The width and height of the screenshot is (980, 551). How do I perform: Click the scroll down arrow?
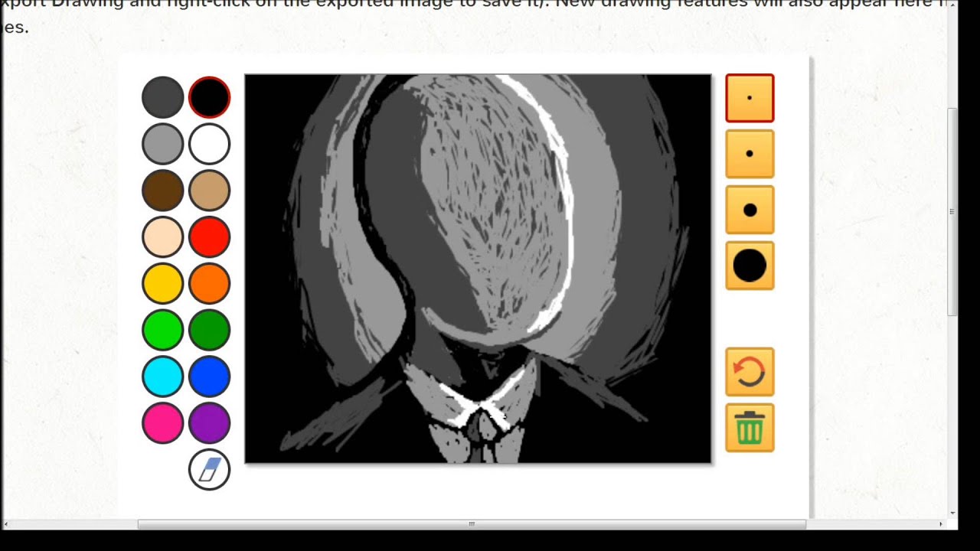click(x=952, y=513)
